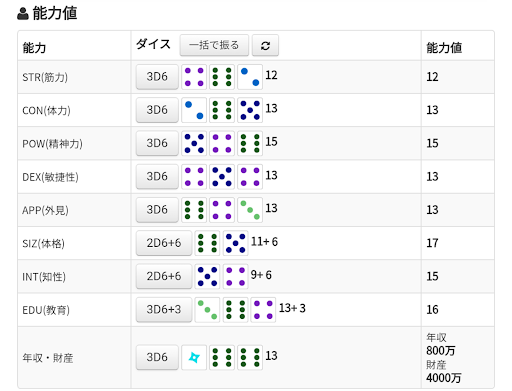This screenshot has width=512, height=391.
Task: Roll 3D6 for 年収・財産
Action: pyautogui.click(x=157, y=357)
